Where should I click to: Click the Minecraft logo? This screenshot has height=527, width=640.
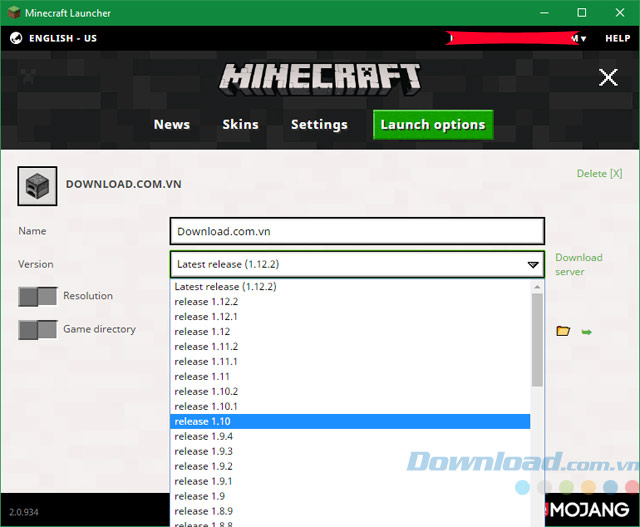point(320,78)
